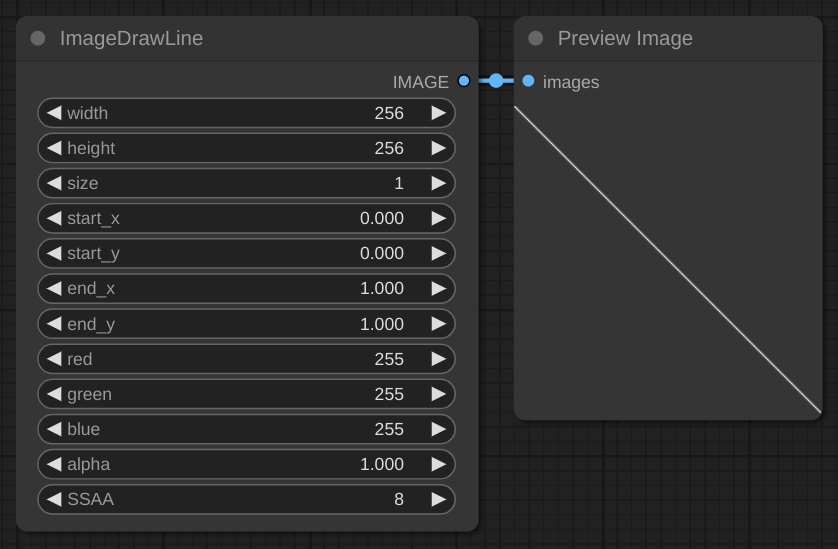Decrease the green channel value arrow
838x549 pixels.
(54, 394)
